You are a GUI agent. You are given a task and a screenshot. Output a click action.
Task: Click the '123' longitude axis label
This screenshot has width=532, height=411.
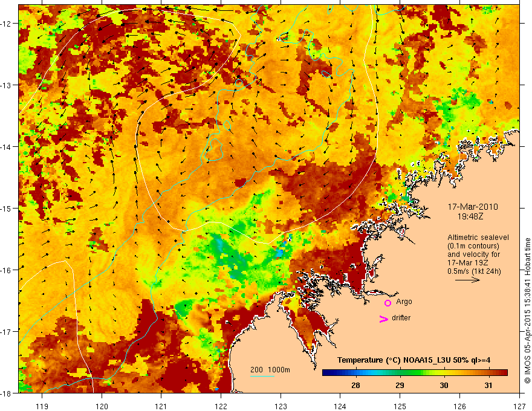281,406
